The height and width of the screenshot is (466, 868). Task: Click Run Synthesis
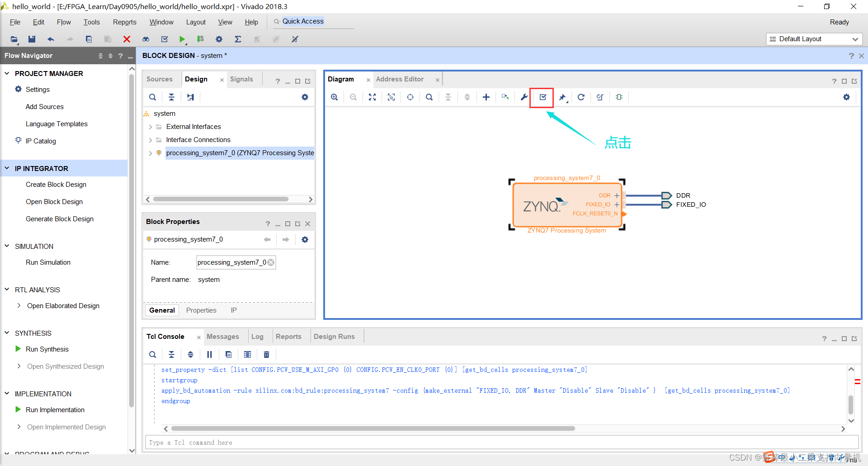(x=47, y=349)
